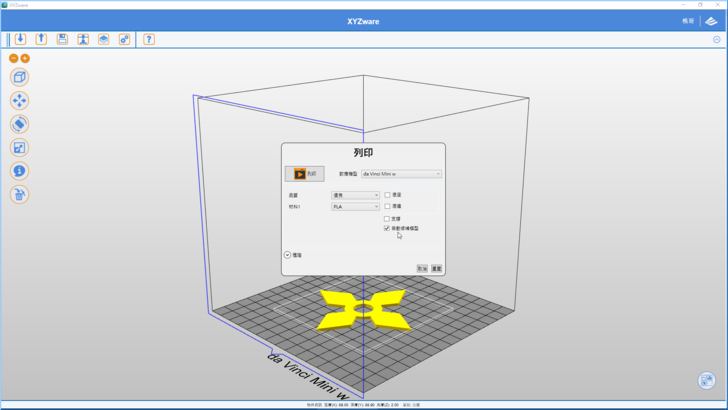Click the account text in the header
728x410 pixels.
click(x=688, y=21)
